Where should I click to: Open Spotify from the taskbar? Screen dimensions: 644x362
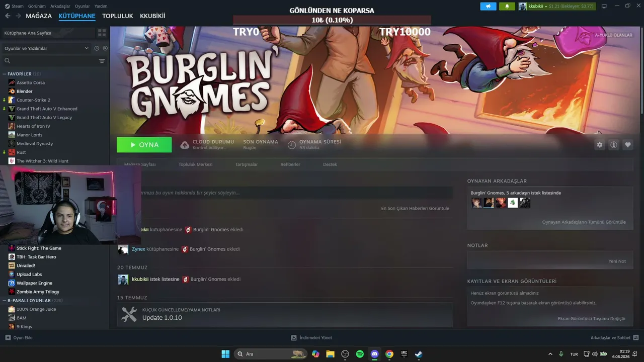360,354
